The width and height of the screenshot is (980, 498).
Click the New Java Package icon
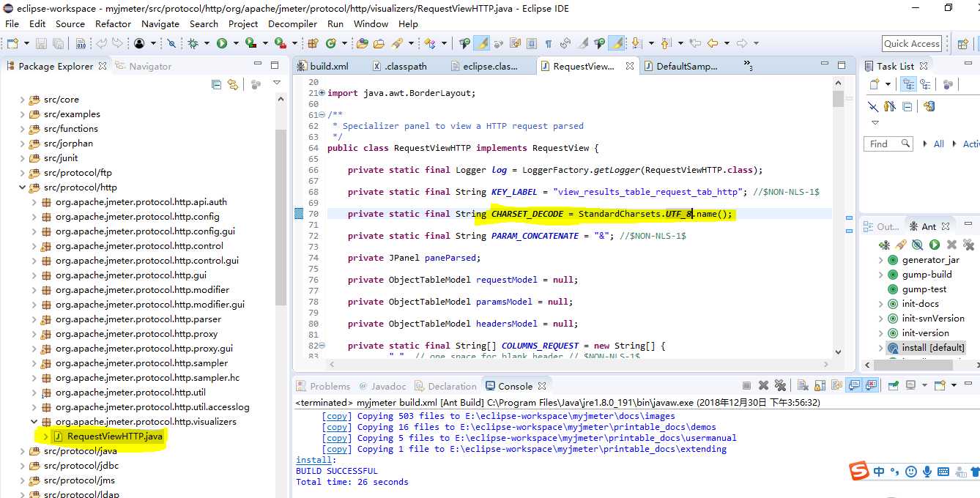tap(312, 43)
